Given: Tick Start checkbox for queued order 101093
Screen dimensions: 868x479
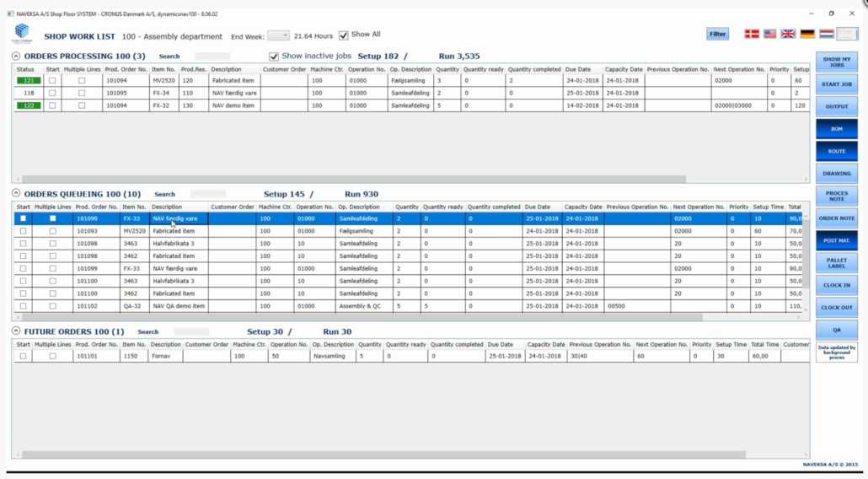Looking at the screenshot, I should coord(23,231).
